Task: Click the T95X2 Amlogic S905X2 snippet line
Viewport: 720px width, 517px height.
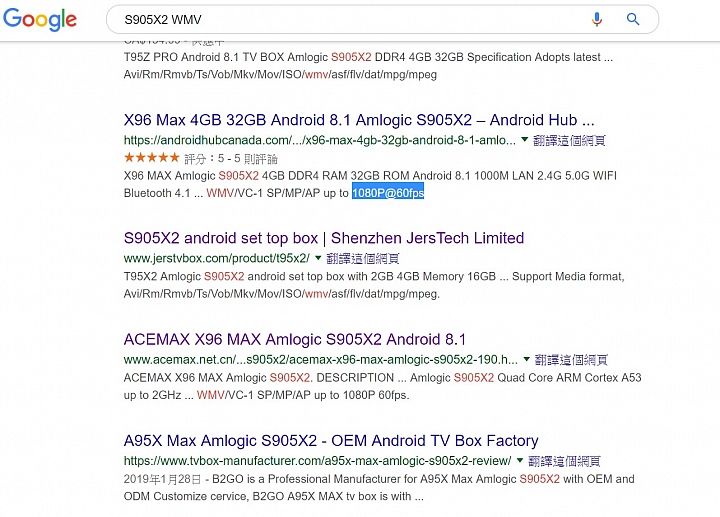Action: tap(374, 276)
